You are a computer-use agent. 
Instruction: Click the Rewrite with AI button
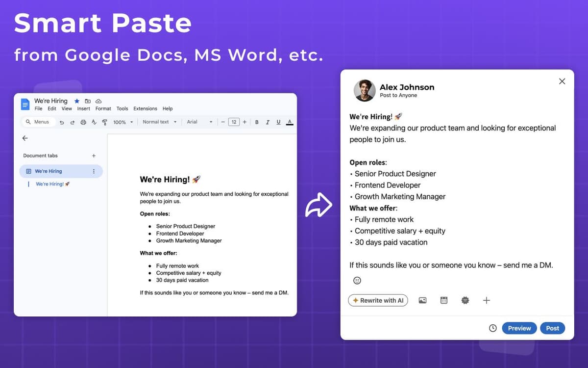378,300
